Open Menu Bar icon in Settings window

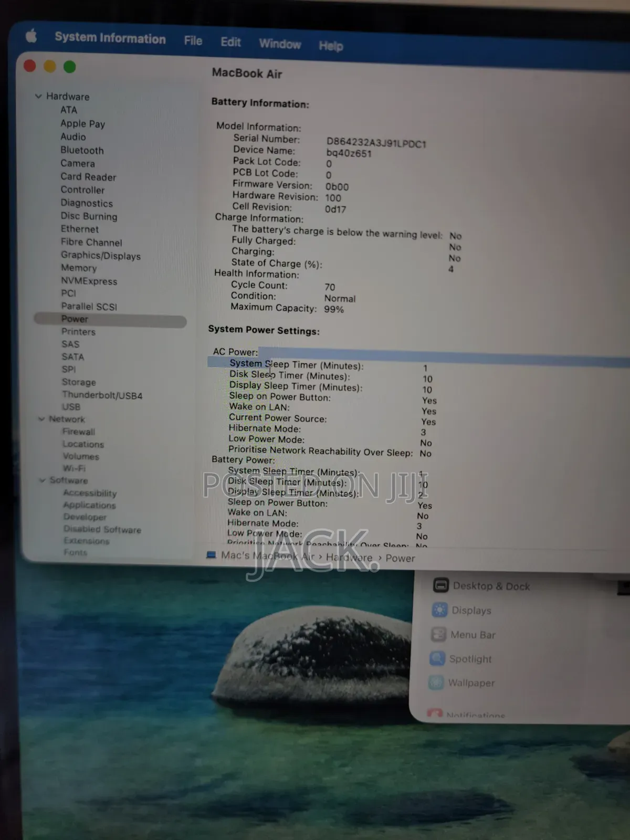tap(438, 634)
